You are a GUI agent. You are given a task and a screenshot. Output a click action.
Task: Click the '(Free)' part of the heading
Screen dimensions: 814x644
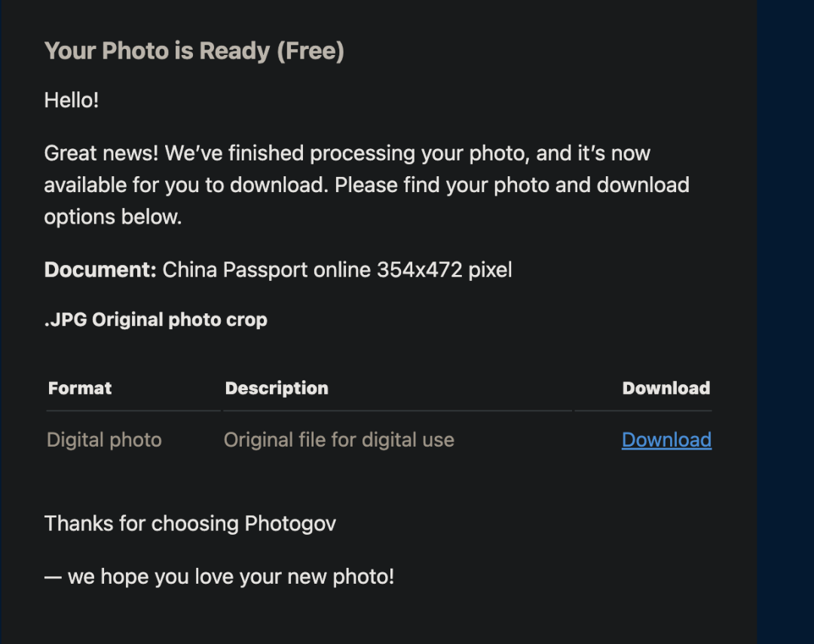point(311,51)
